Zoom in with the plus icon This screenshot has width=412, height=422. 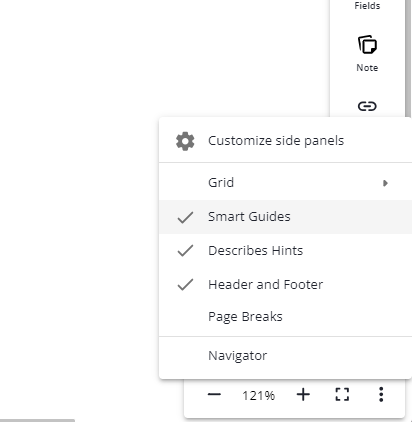click(303, 395)
